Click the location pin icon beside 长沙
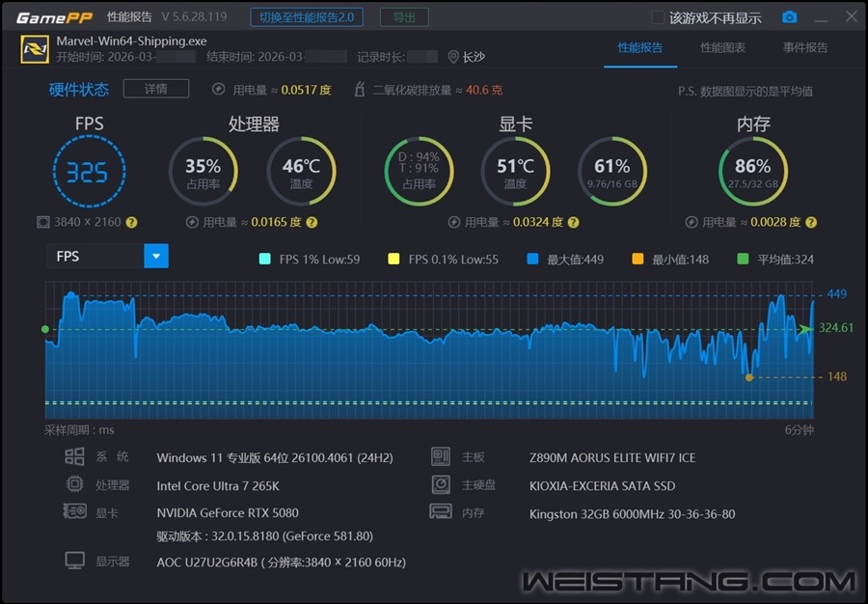Screen dimensions: 868x604 (x=453, y=57)
